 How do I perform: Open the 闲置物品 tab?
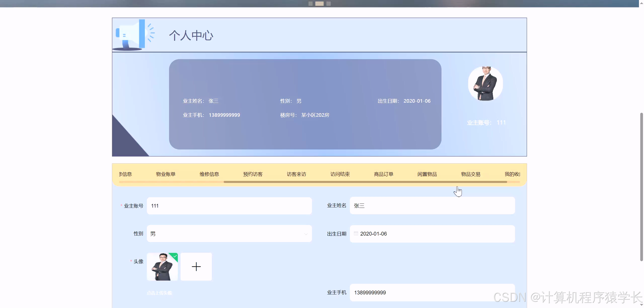tap(427, 174)
